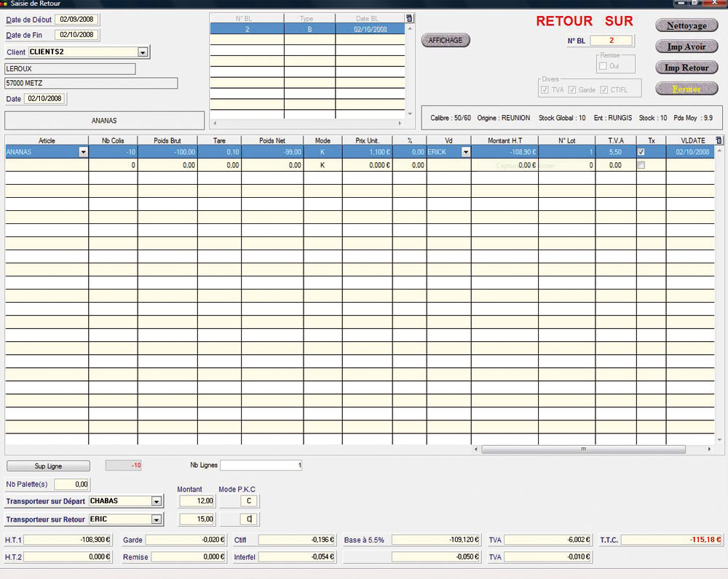The height and width of the screenshot is (579, 728).
Task: Click the articles grid horizontal scrollbar thumb
Action: pyautogui.click(x=583, y=449)
